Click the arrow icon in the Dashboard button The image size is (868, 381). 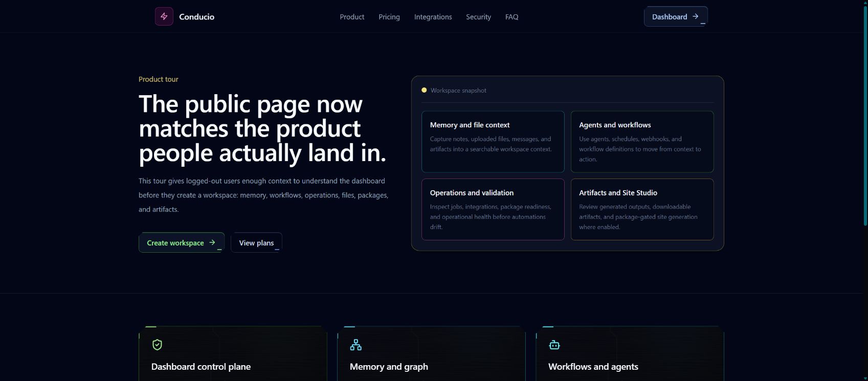point(695,16)
